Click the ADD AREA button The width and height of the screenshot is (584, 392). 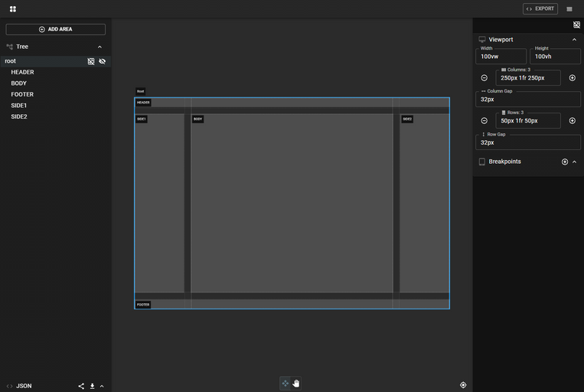tap(56, 29)
